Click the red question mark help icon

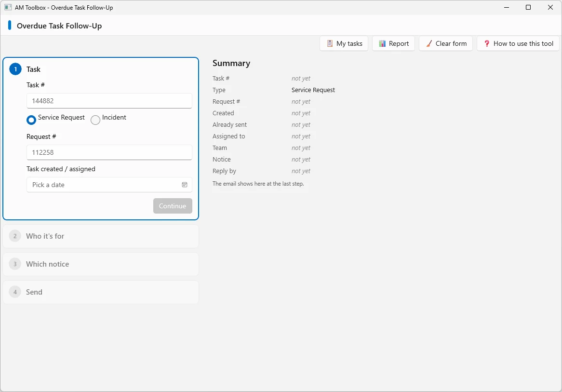pos(487,43)
